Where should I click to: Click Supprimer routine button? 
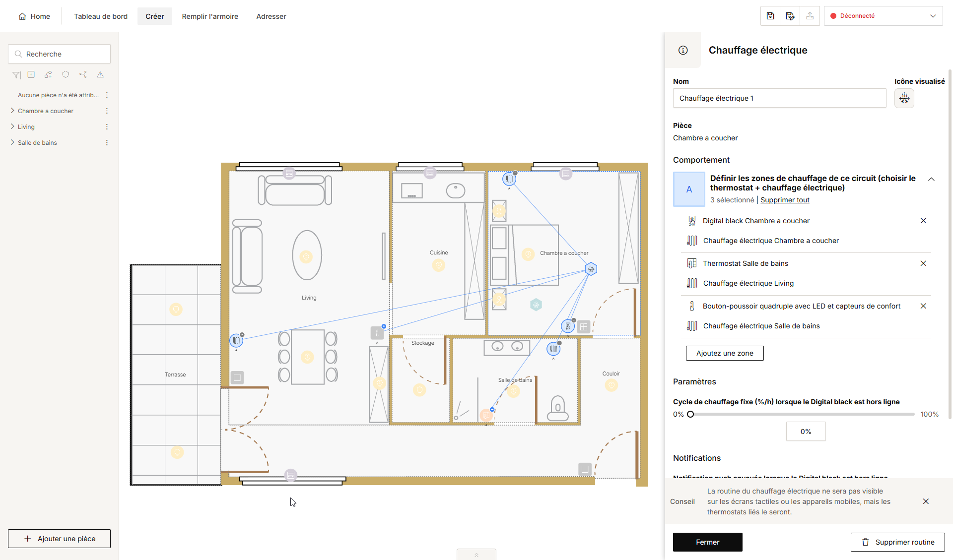(x=898, y=542)
